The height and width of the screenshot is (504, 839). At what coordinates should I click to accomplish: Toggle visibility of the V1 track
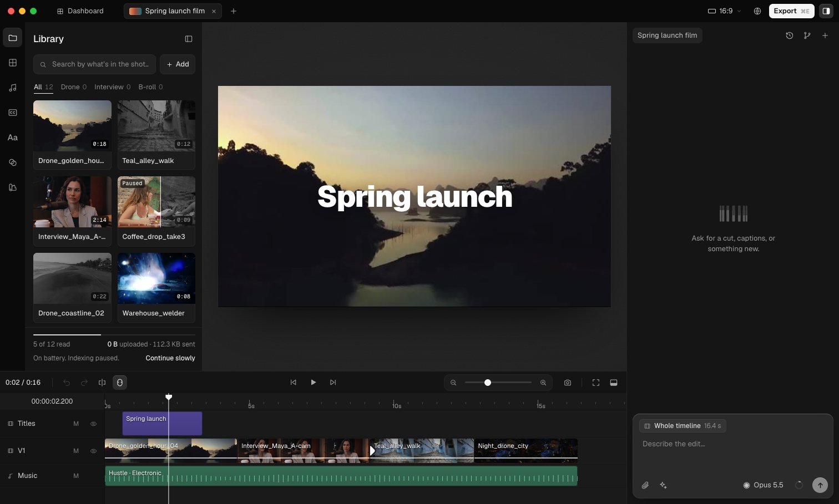click(x=93, y=451)
